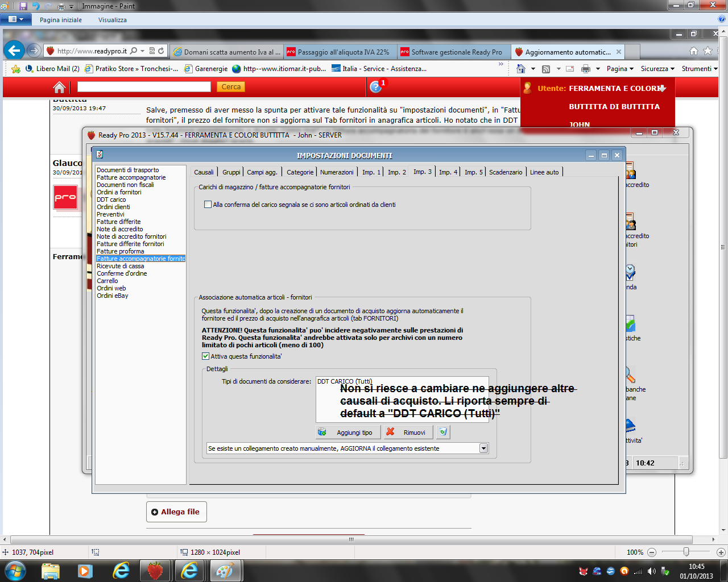Select 'DDT carico' in document list

tap(111, 199)
